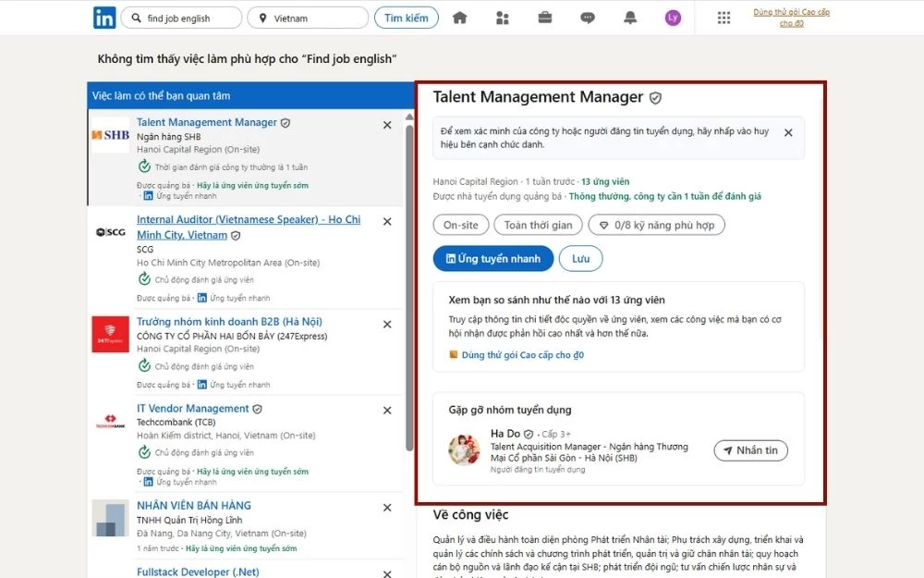Select the 'On-site' filter chip
The width and height of the screenshot is (924, 578).
point(460,224)
